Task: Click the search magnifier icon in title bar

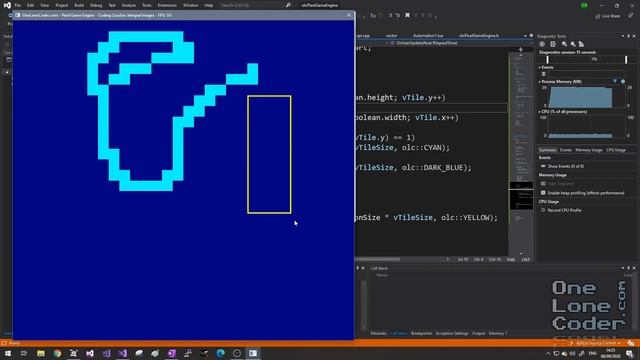Action: click(288, 5)
